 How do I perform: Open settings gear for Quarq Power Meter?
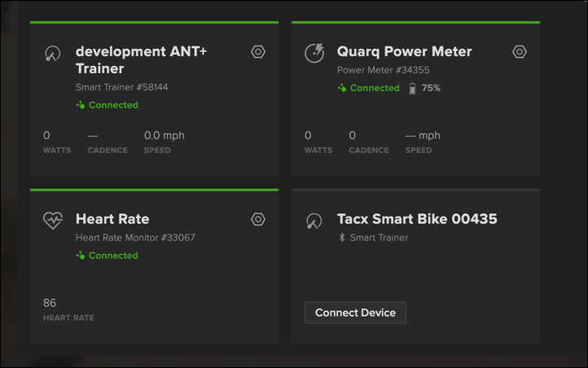click(520, 52)
